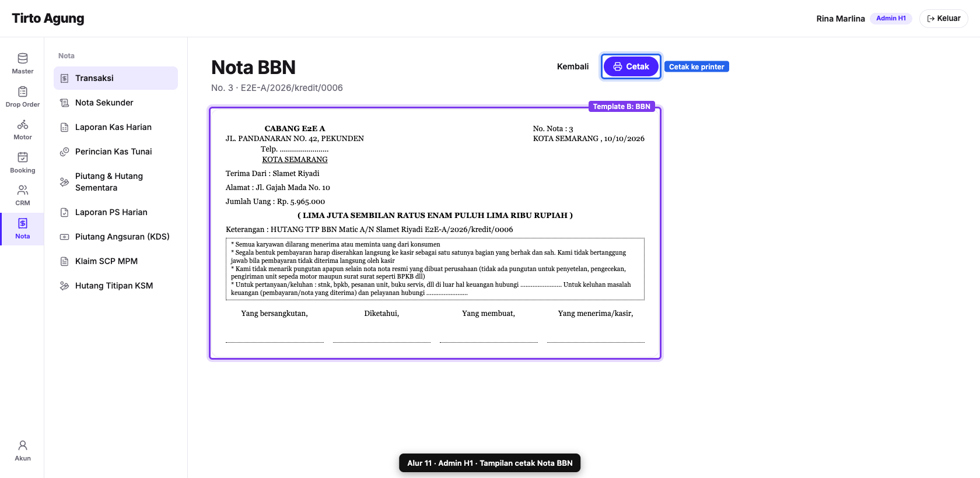Click the 'Jumlah Uang : Rp. 5.965.000' line
This screenshot has height=478, width=980.
275,202
